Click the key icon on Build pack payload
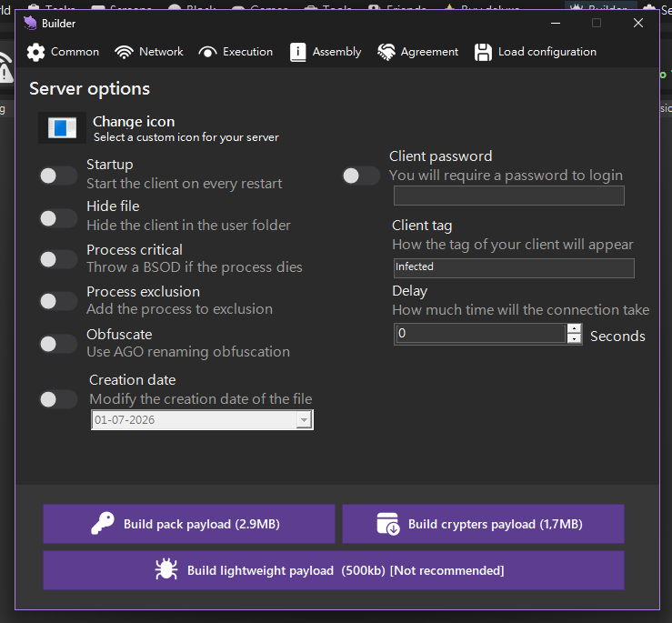The width and height of the screenshot is (672, 623). coord(103,524)
